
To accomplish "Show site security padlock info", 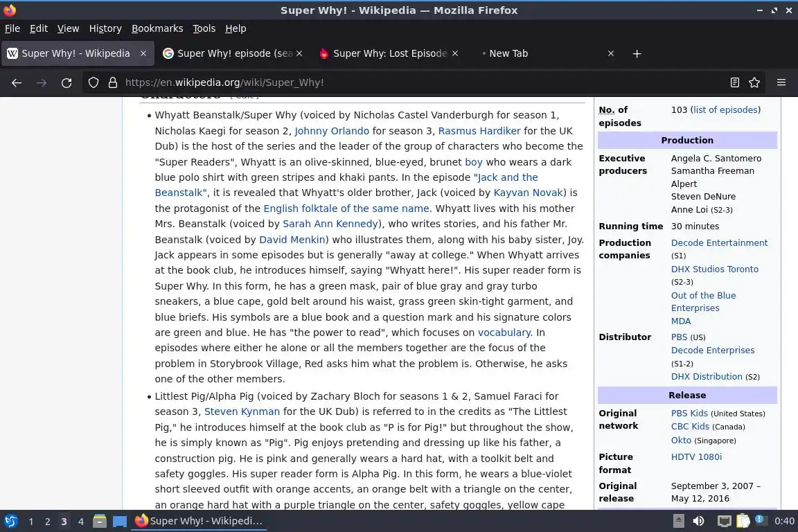I will tap(112, 82).
